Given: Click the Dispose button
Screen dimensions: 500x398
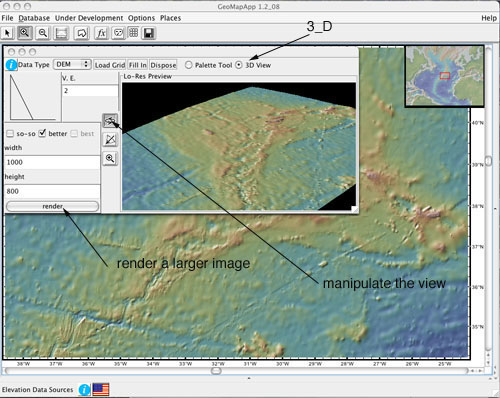Looking at the screenshot, I should pos(163,65).
